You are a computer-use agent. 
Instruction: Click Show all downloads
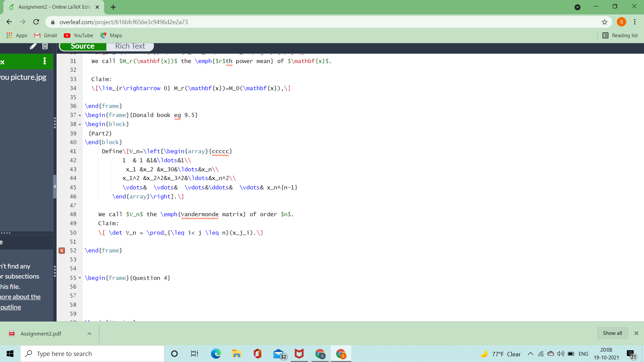[612, 333]
